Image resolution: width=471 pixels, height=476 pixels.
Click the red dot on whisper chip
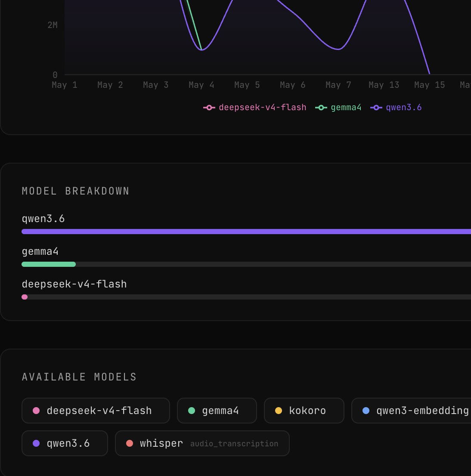coord(130,443)
